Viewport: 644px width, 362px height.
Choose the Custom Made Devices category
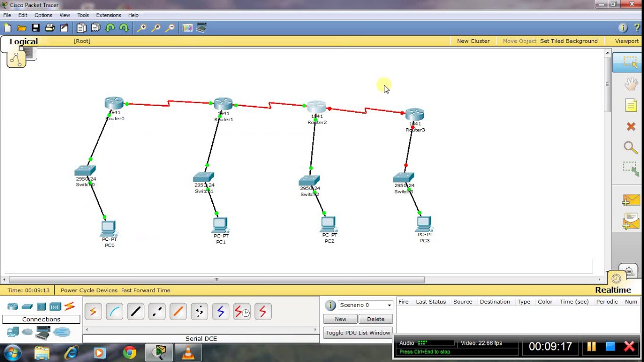(x=43, y=332)
